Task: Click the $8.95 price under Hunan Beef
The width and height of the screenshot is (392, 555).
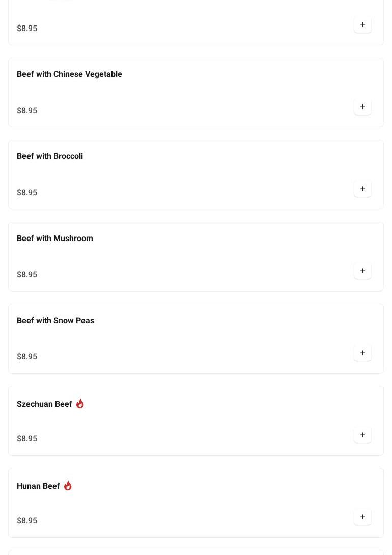Action: [27, 521]
